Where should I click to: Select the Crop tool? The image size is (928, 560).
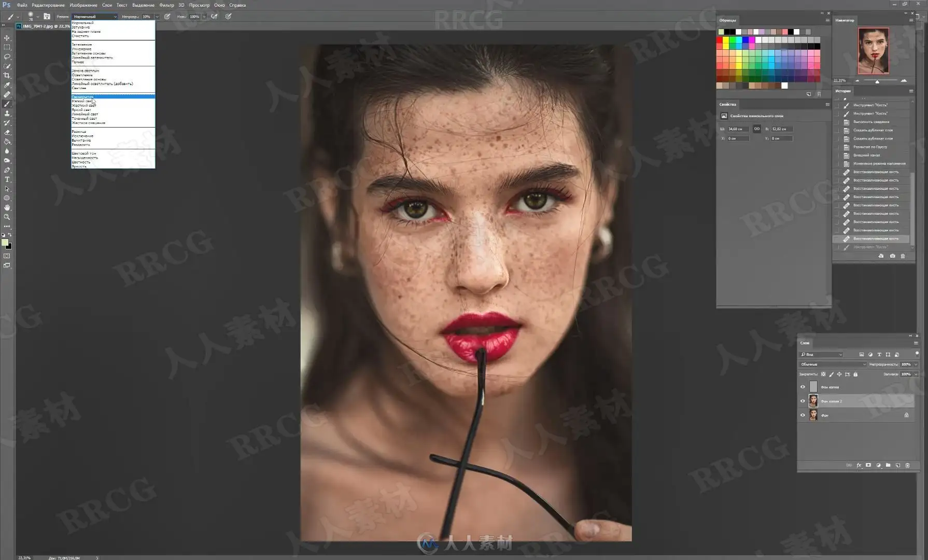click(7, 76)
